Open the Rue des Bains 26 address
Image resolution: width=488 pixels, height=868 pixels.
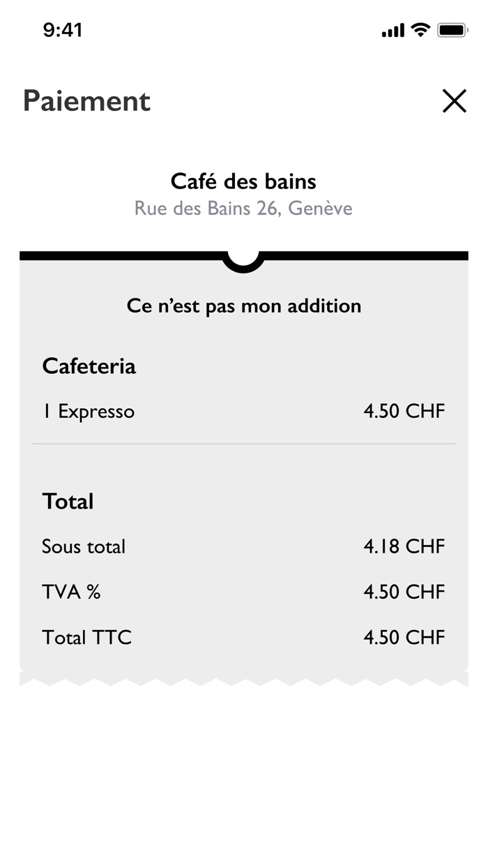pos(243,209)
